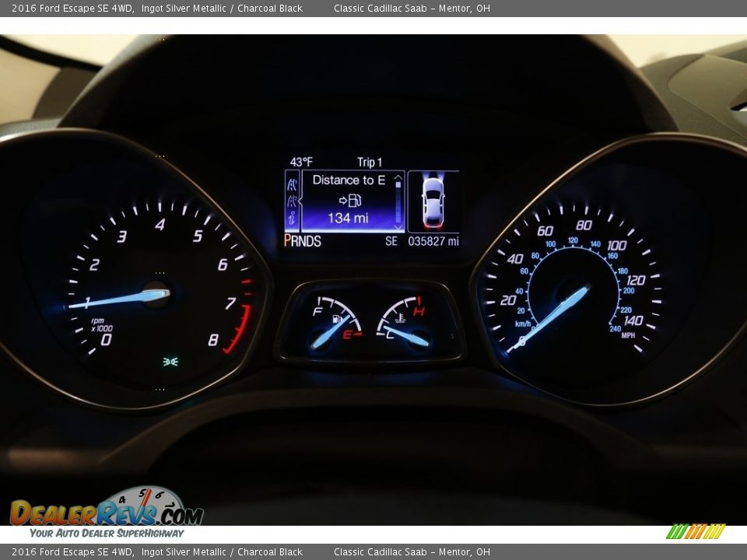Select the second road icon in display sidebar
The width and height of the screenshot is (747, 560).
coord(293,202)
